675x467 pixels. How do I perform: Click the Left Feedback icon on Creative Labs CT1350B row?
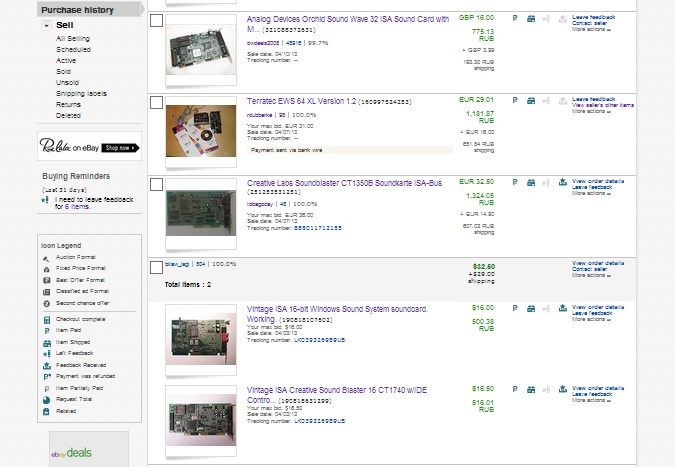[x=546, y=182]
